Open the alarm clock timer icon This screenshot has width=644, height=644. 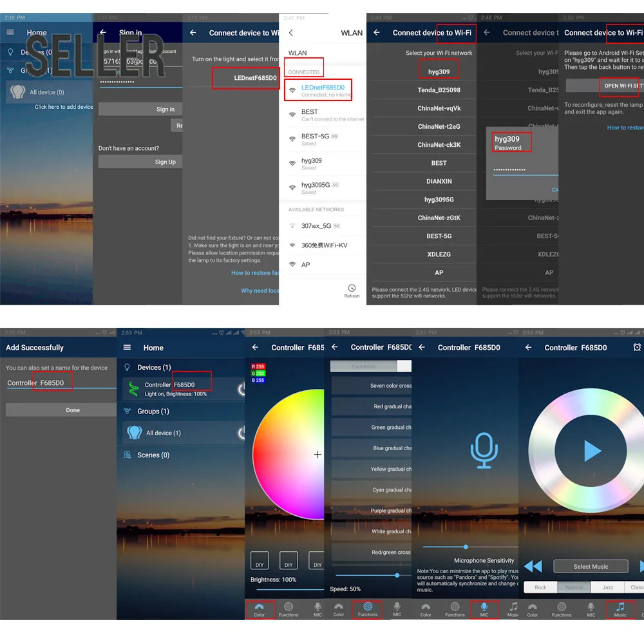point(637,348)
